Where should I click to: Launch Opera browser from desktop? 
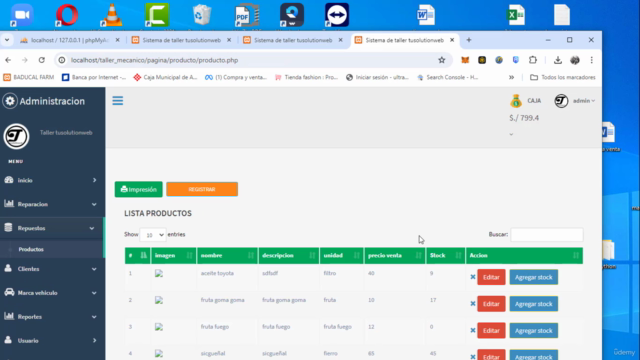point(67,15)
